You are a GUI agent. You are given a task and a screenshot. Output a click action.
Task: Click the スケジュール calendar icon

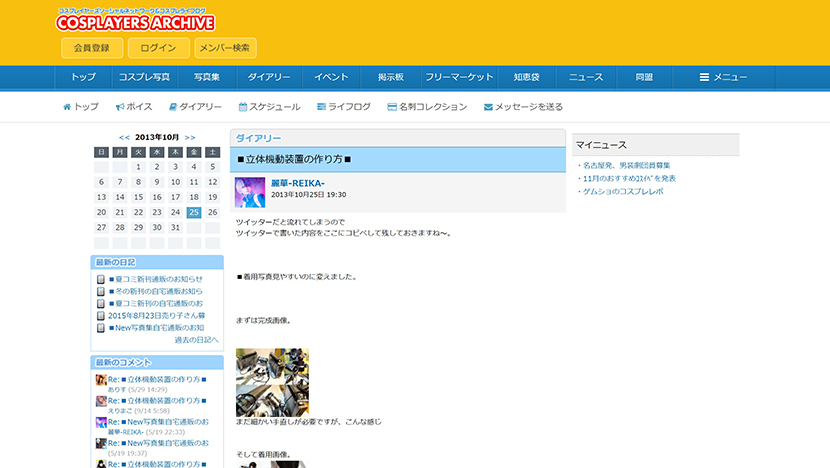243,107
